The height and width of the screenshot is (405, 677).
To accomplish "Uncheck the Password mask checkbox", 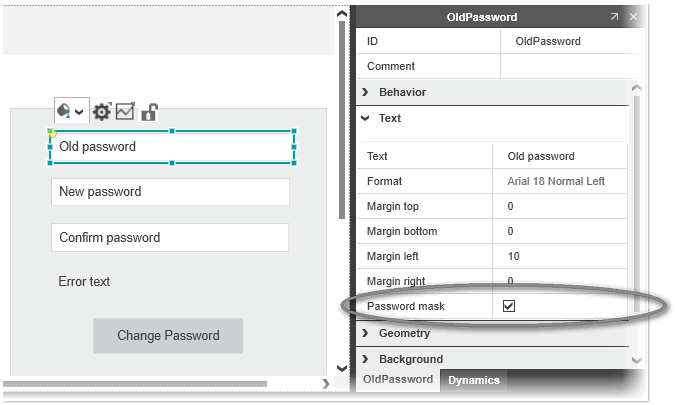I will click(509, 306).
